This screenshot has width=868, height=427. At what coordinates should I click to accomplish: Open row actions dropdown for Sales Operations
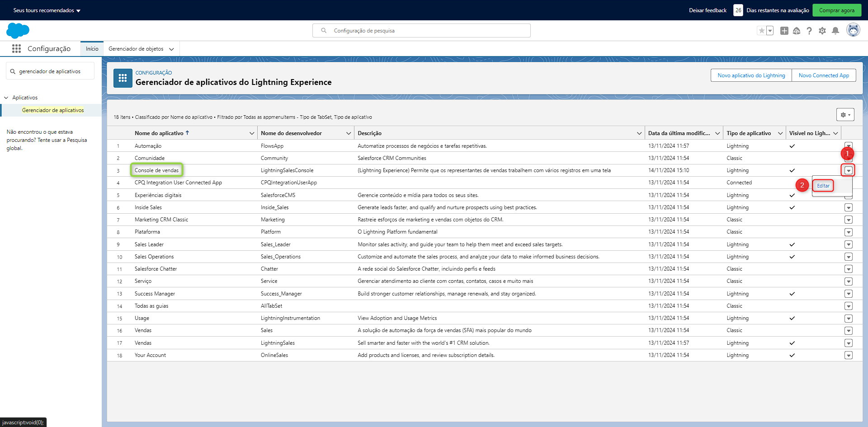pos(849,257)
